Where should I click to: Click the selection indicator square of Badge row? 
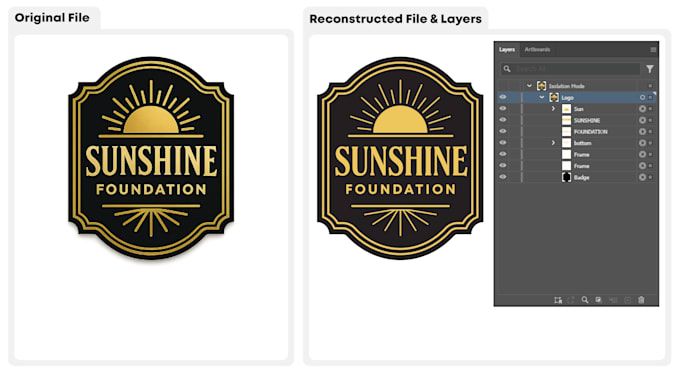[x=650, y=177]
